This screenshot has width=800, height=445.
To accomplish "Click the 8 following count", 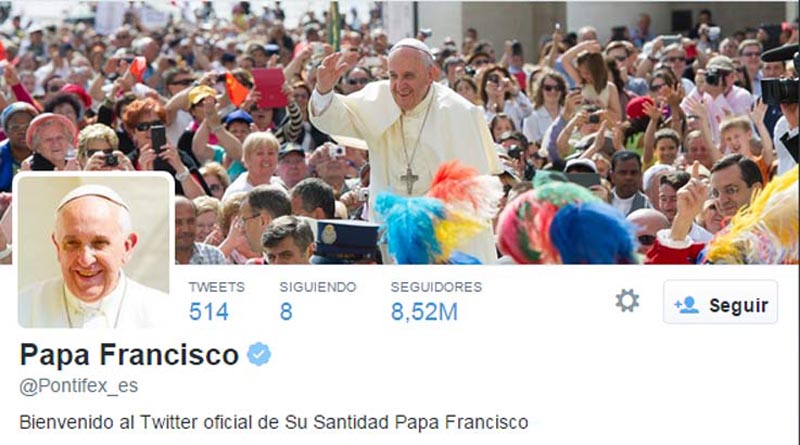I will coord(286,311).
